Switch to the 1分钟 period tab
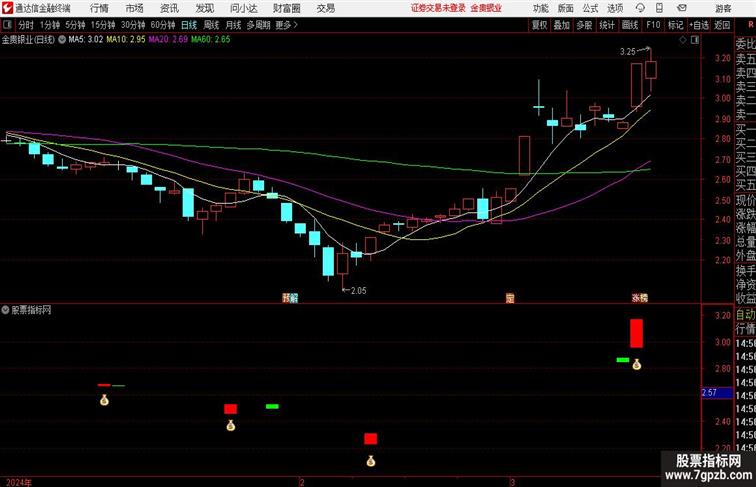This screenshot has height=487, width=756. [x=50, y=25]
